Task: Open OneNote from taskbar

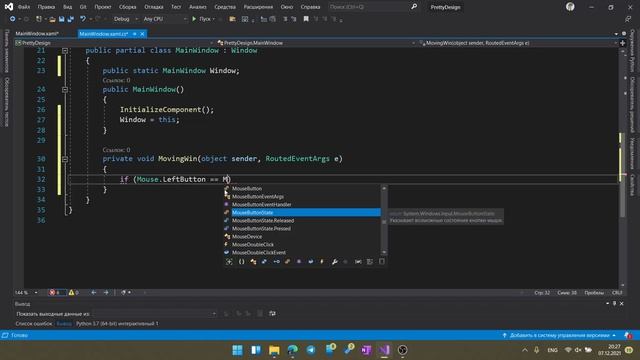Action: 366,350
